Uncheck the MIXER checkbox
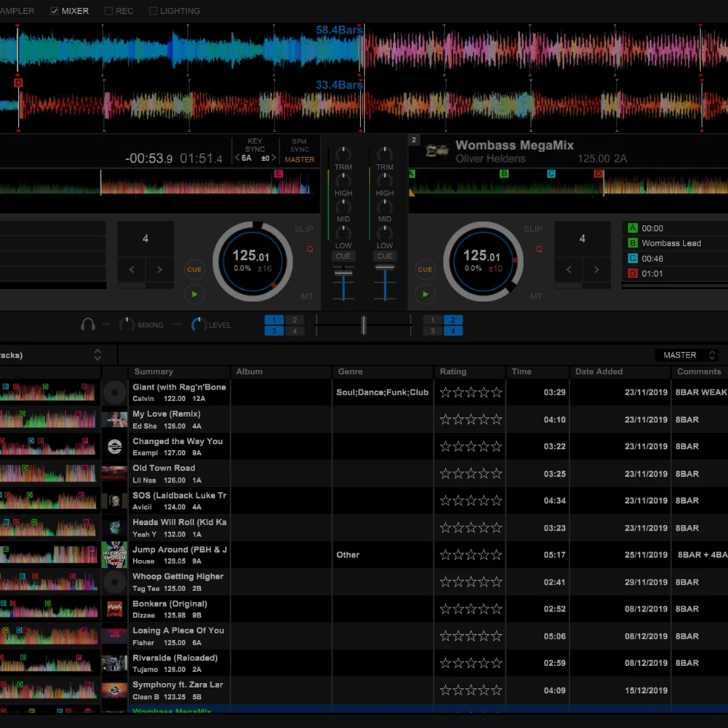 point(55,11)
